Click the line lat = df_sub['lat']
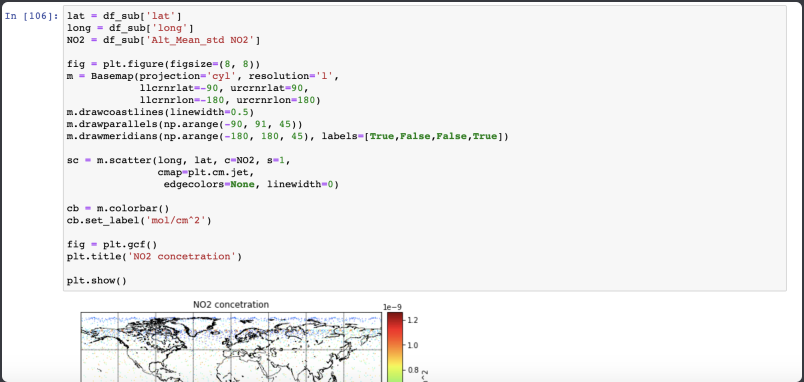Viewport: 804px width, 382px height. (125, 16)
